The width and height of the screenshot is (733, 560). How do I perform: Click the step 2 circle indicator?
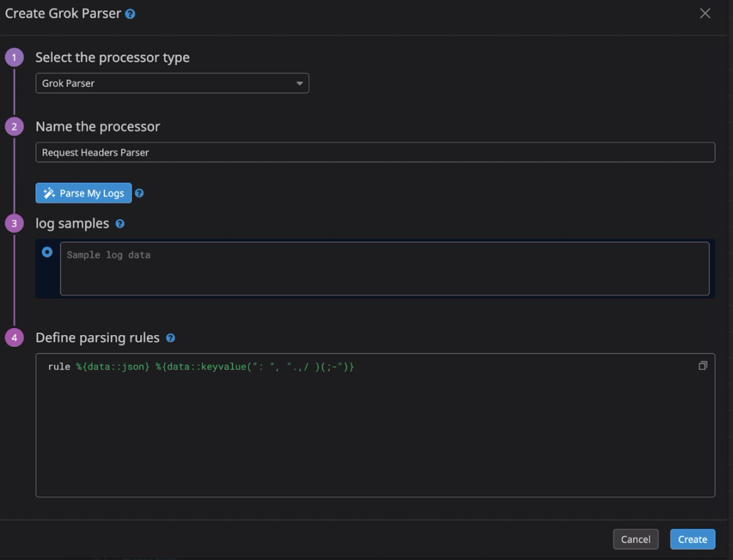pos(14,126)
